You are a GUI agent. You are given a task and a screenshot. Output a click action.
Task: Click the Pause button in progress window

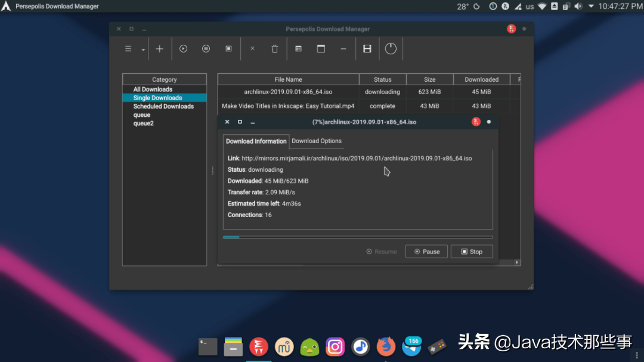pyautogui.click(x=426, y=252)
